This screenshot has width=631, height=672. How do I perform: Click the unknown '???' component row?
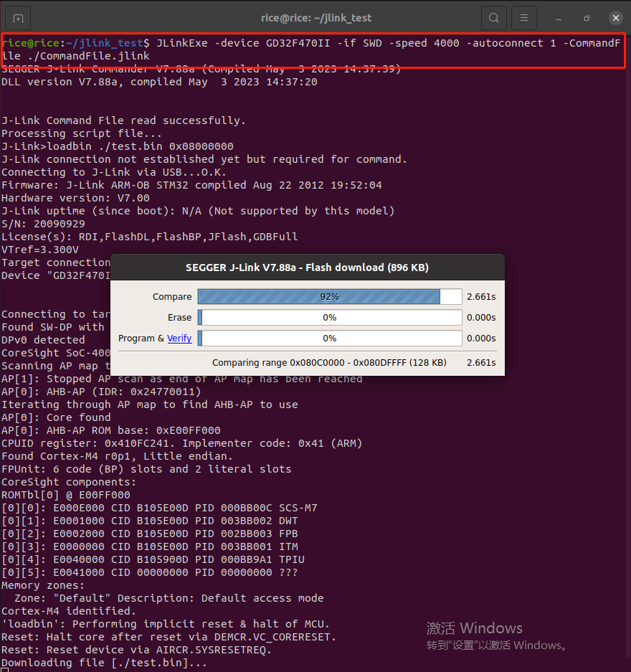(149, 572)
